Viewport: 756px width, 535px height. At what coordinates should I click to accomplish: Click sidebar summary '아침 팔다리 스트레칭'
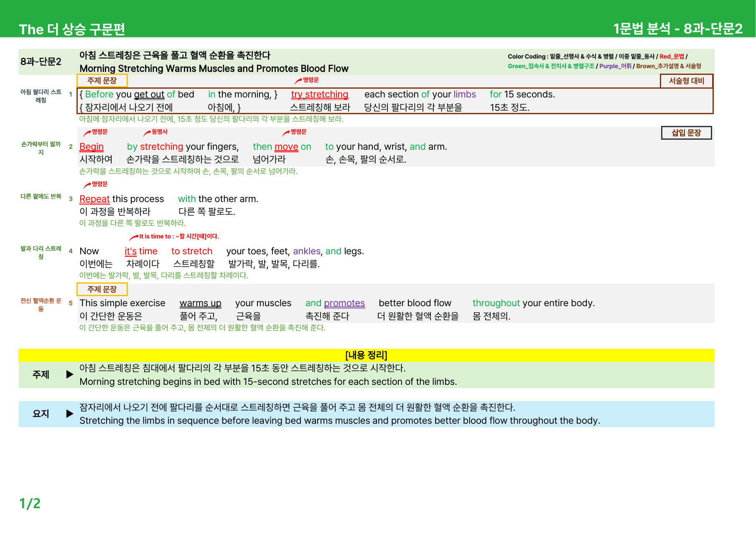pos(41,96)
